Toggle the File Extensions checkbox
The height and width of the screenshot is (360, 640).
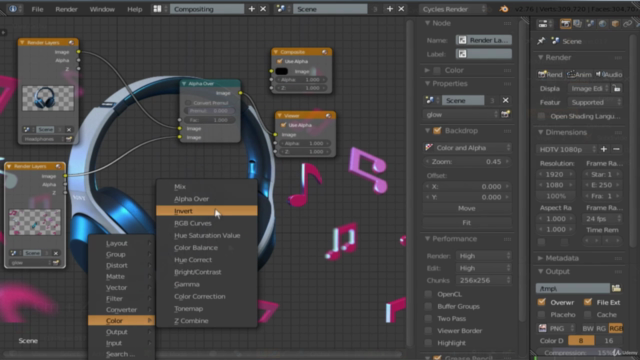(x=588, y=302)
